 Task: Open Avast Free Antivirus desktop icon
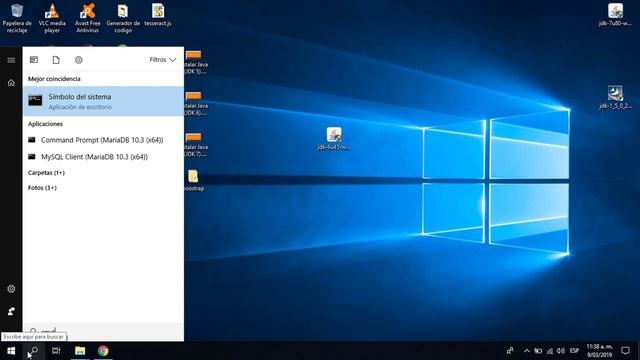point(87,18)
